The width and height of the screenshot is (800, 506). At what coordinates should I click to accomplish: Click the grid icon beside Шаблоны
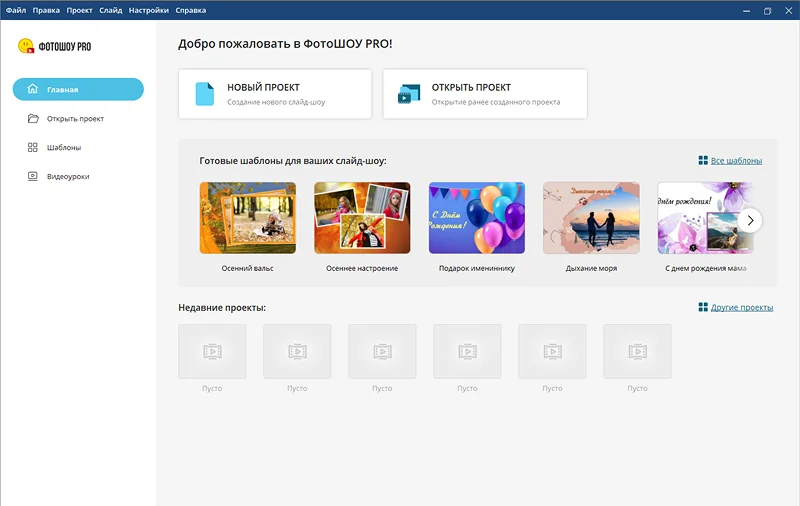tap(33, 147)
